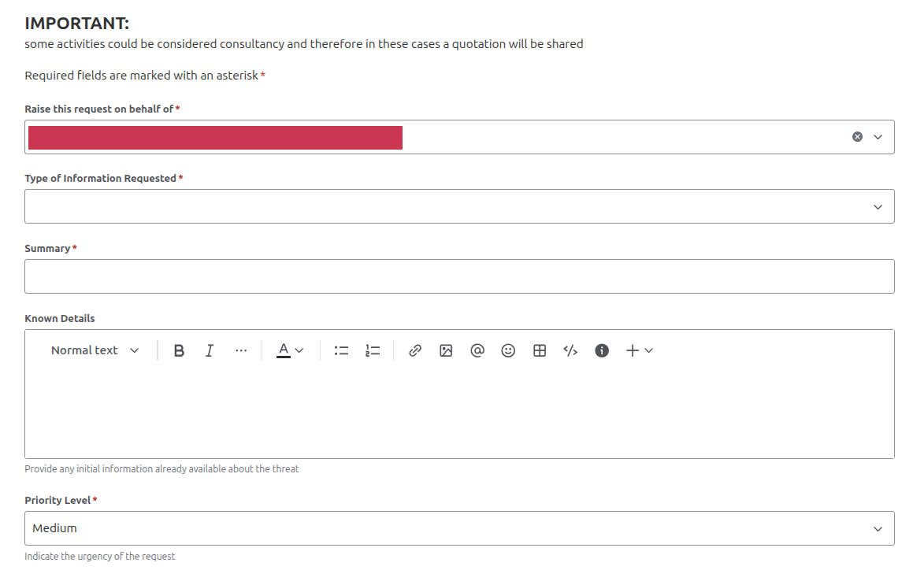This screenshot has height=570, width=924.
Task: Insert an image into the editor
Action: click(446, 351)
